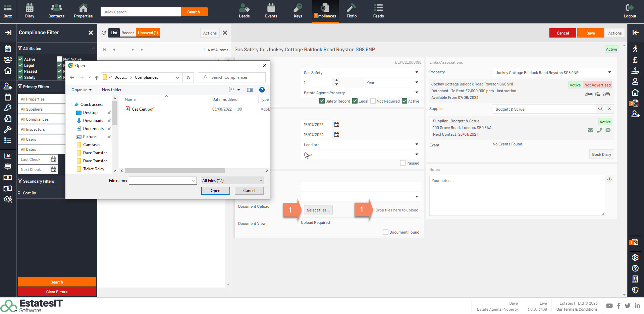Image resolution: width=644 pixels, height=314 pixels.
Task: Tick the Passed checkbox
Action: [403, 163]
